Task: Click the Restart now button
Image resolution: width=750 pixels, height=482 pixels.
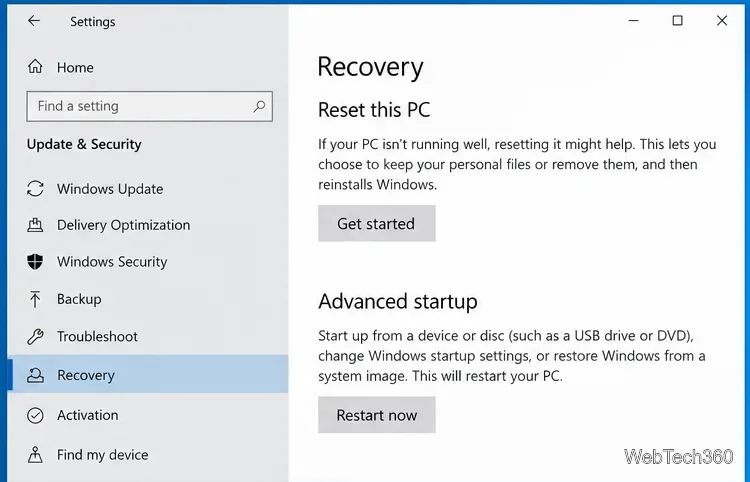Action: [376, 415]
